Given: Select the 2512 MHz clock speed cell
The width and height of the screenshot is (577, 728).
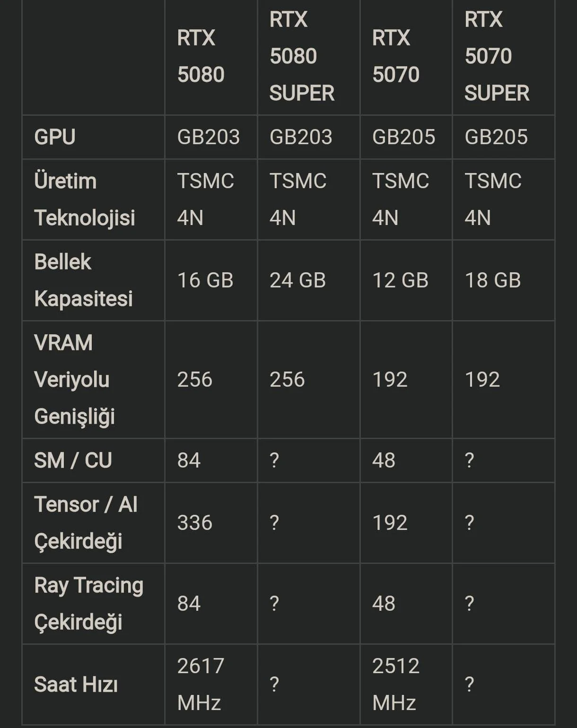Looking at the screenshot, I should click(395, 685).
